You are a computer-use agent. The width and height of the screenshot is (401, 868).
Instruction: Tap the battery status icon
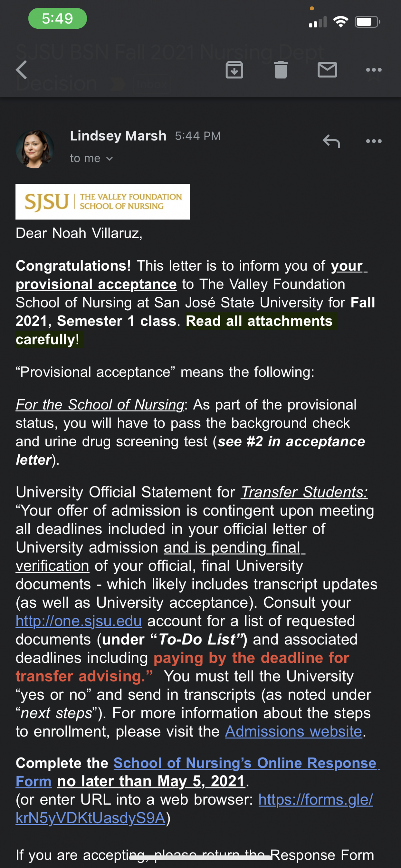[367, 22]
